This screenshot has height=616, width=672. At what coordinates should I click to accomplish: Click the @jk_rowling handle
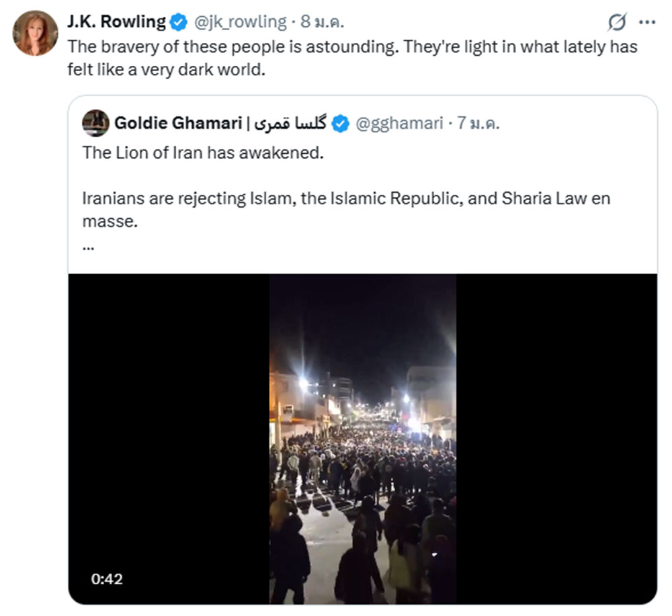pyautogui.click(x=240, y=22)
